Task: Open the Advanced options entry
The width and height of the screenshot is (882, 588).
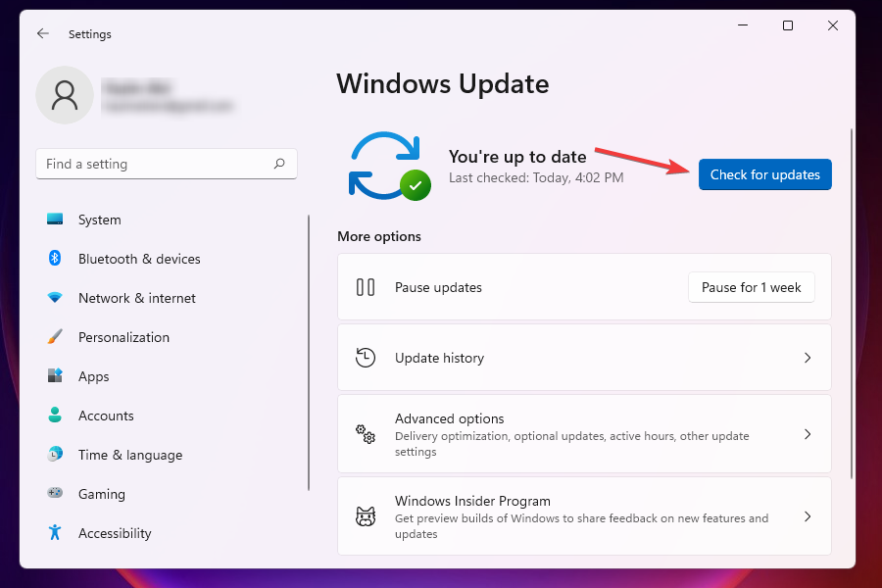Action: click(x=584, y=434)
